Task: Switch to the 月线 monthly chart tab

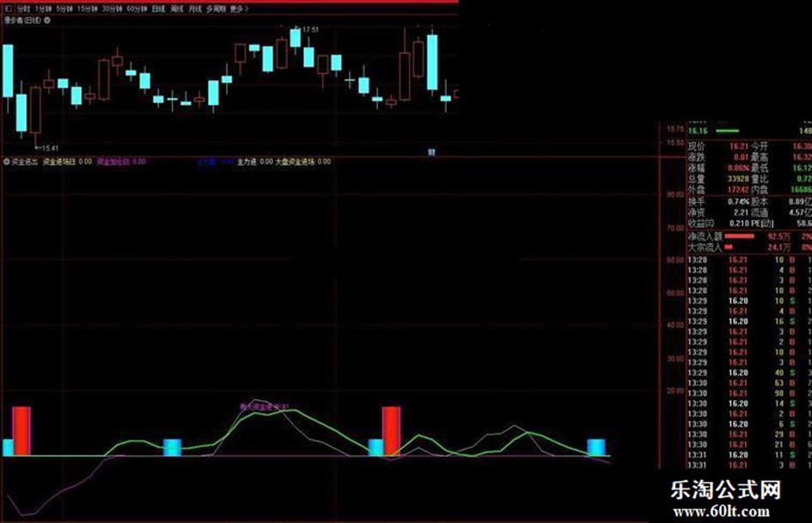Action: coord(195,9)
